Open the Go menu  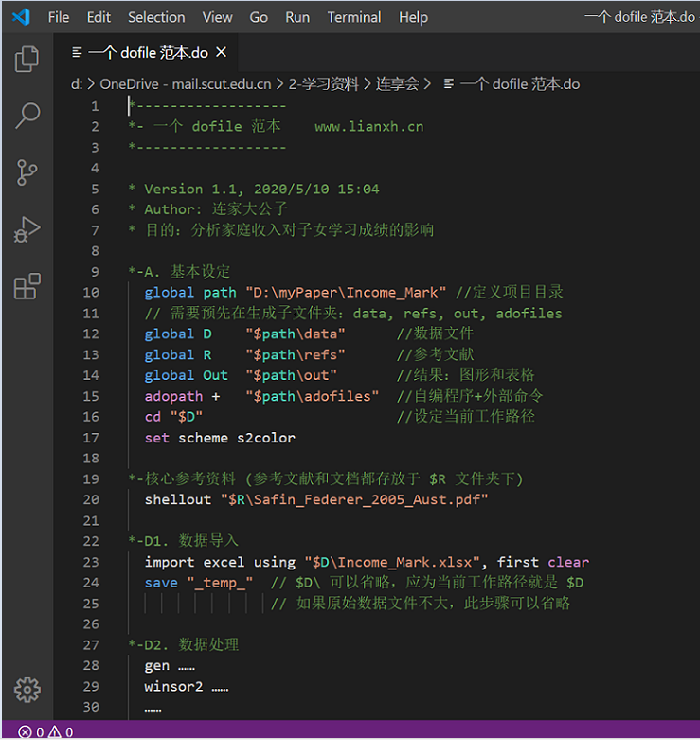259,17
